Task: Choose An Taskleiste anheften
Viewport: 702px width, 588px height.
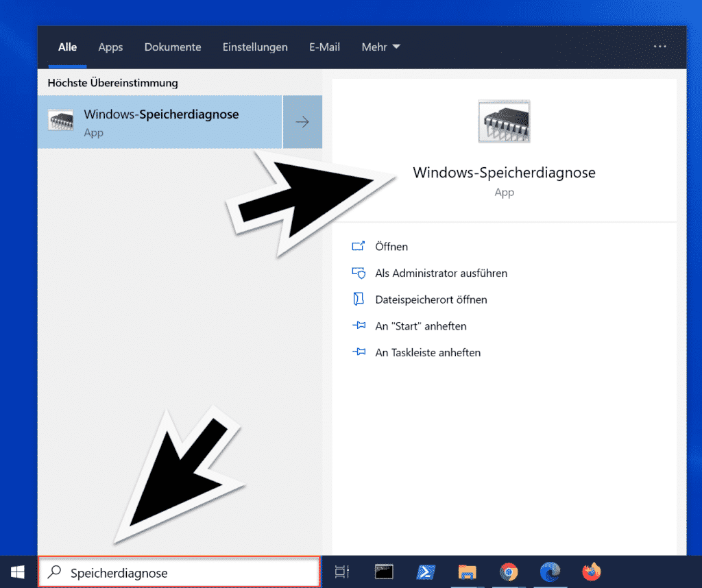Action: point(428,352)
